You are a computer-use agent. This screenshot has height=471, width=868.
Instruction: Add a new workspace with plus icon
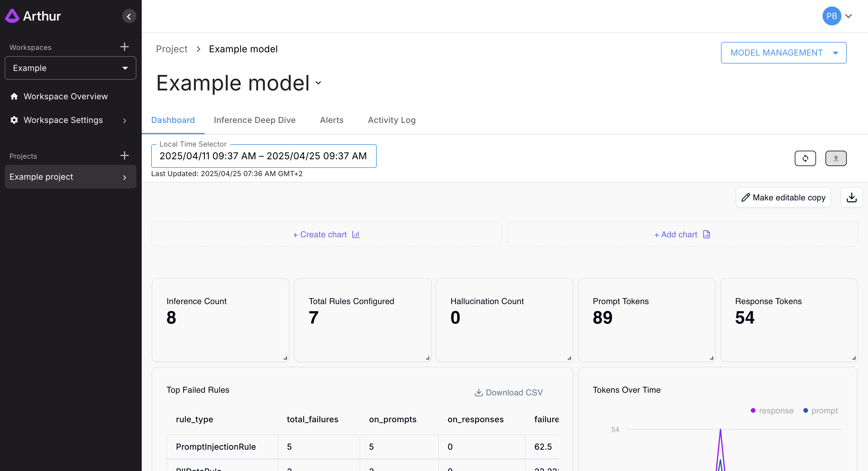click(124, 46)
